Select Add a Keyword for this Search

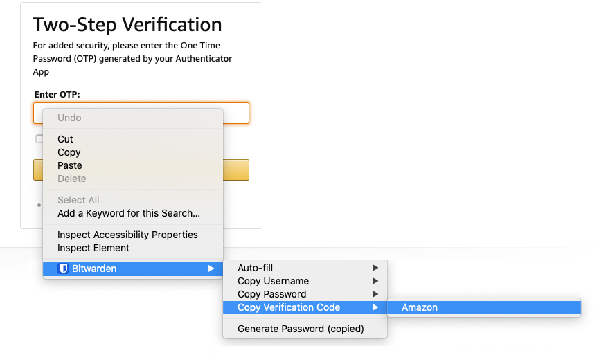pyautogui.click(x=129, y=213)
